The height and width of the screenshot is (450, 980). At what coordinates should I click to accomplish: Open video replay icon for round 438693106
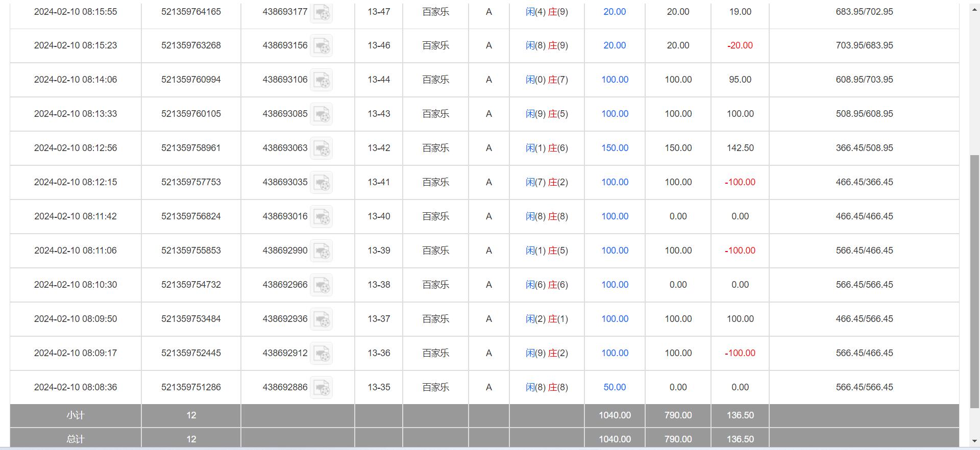(322, 80)
